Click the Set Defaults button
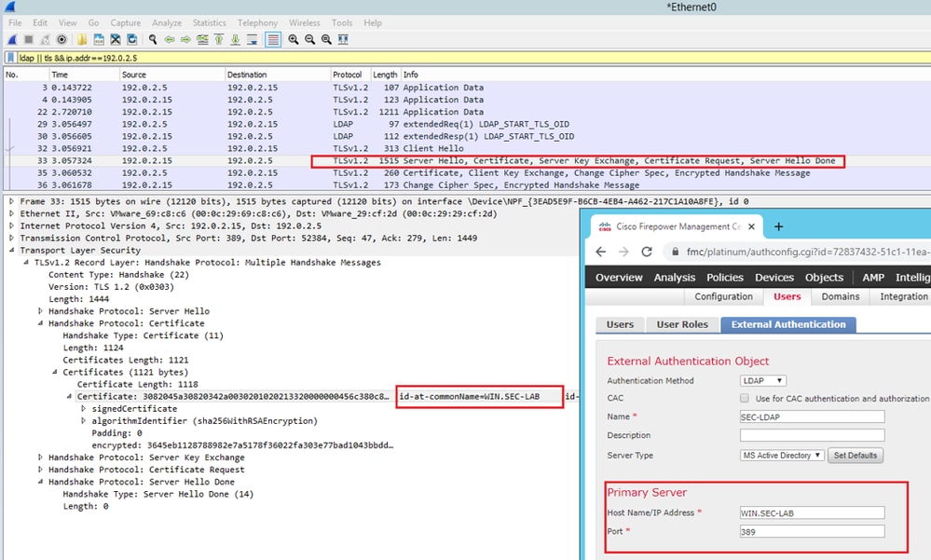 click(x=855, y=456)
